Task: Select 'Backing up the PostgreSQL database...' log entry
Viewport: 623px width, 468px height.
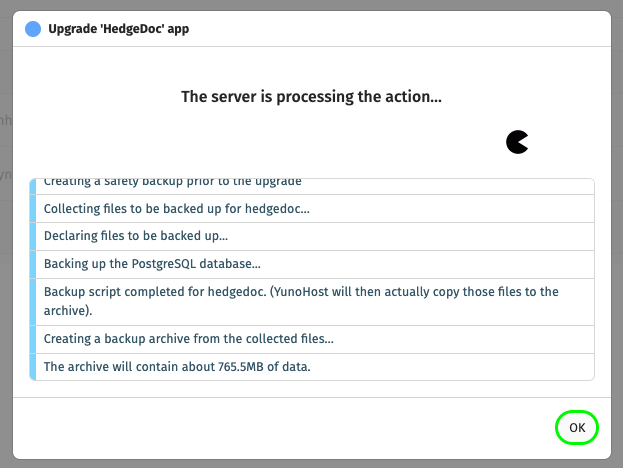Action: click(x=312, y=264)
